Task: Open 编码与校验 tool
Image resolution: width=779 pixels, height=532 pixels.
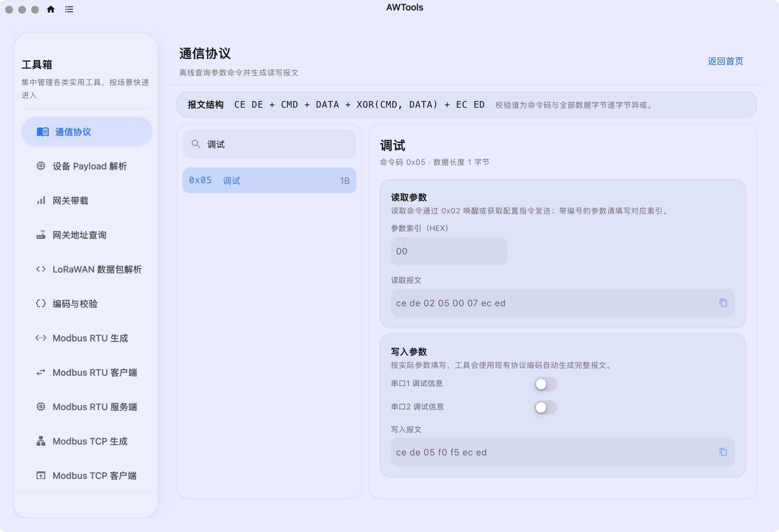Action: point(87,304)
